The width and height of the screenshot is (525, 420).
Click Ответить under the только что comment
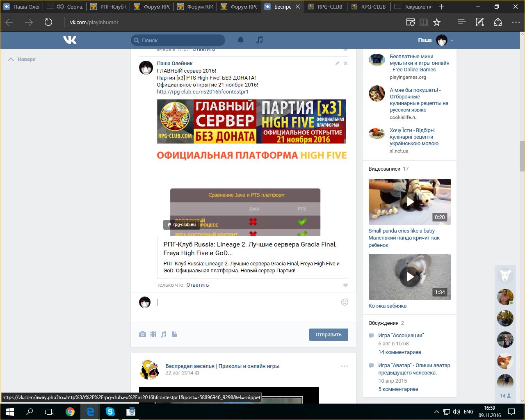(198, 285)
